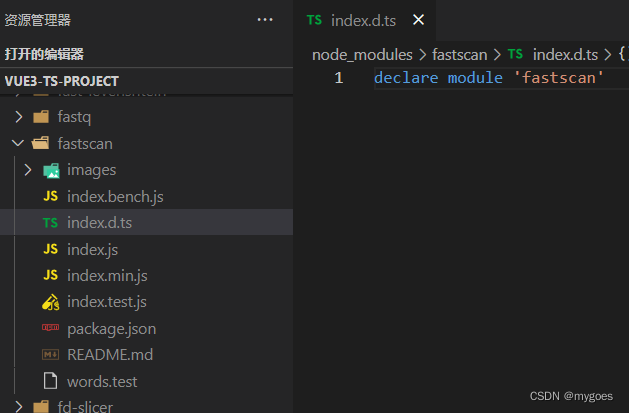This screenshot has width=629, height=413.
Task: Click the markdown icon of README.md
Action: (50, 355)
